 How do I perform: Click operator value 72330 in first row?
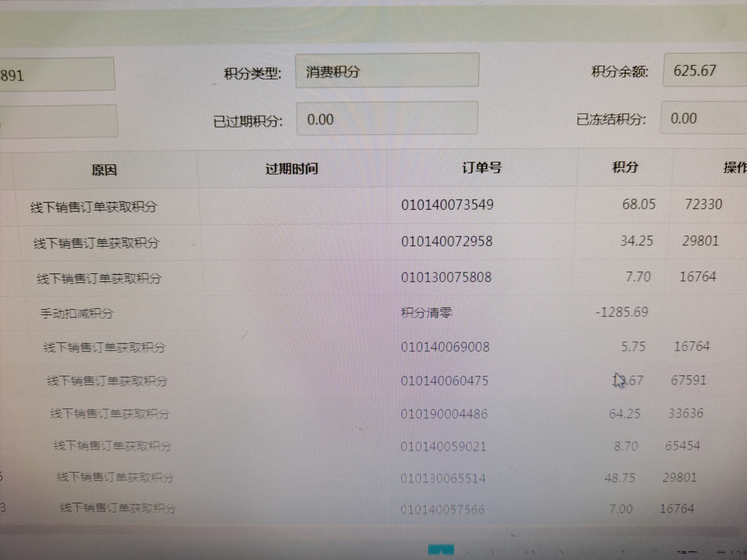pyautogui.click(x=703, y=204)
